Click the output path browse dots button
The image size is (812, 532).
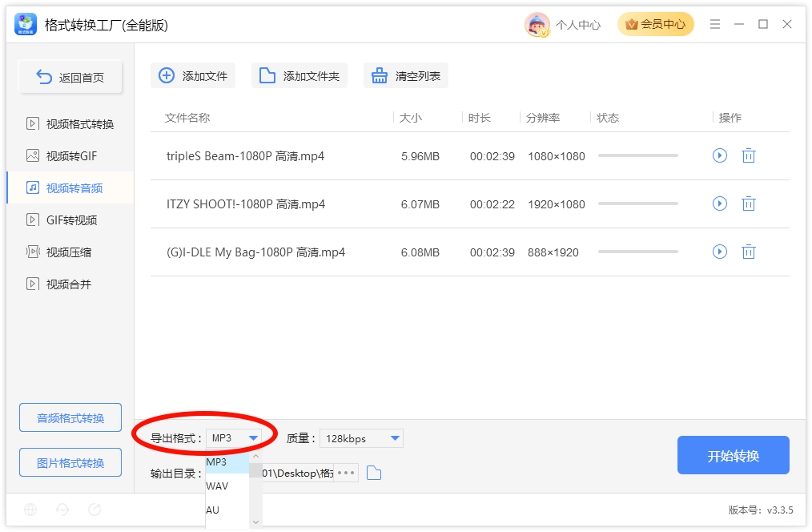coord(346,473)
